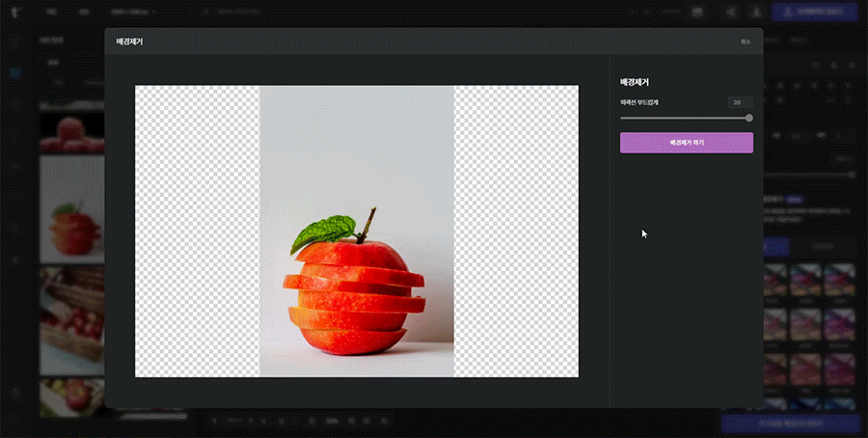
Task: Click the edge softness slider handle
Action: click(749, 118)
